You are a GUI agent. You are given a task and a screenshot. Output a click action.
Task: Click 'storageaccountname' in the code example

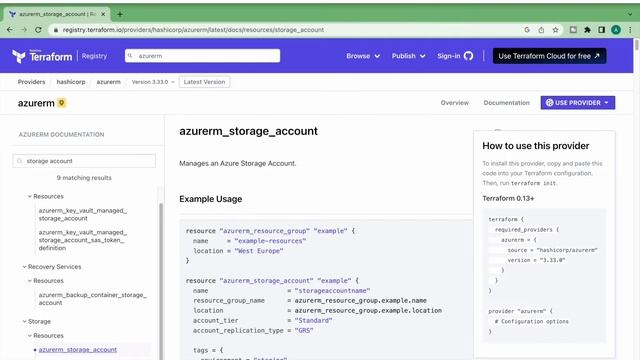coord(332,291)
